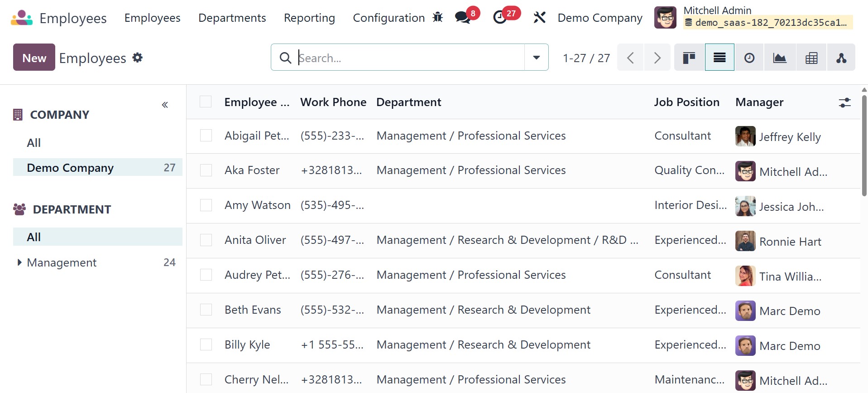The height and width of the screenshot is (393, 868).
Task: Open the Configuration menu
Action: coord(388,18)
